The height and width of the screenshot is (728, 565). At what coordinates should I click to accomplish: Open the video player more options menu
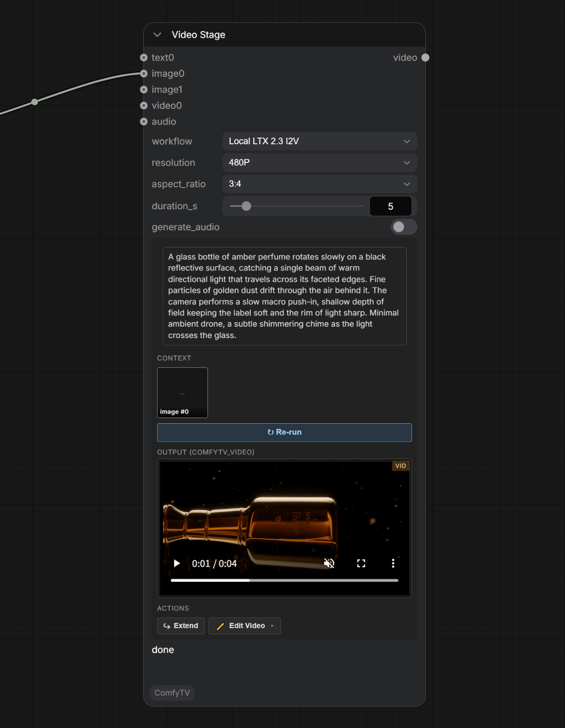tap(393, 564)
